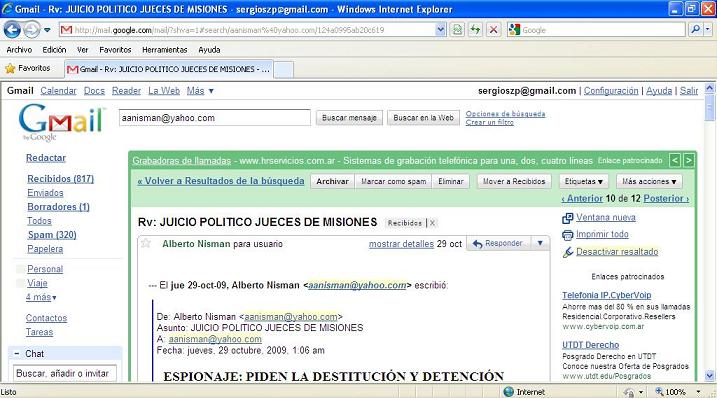Image resolution: width=717 pixels, height=398 pixels.
Task: Open Favoritos star in favorites bar
Action: (x=10, y=69)
